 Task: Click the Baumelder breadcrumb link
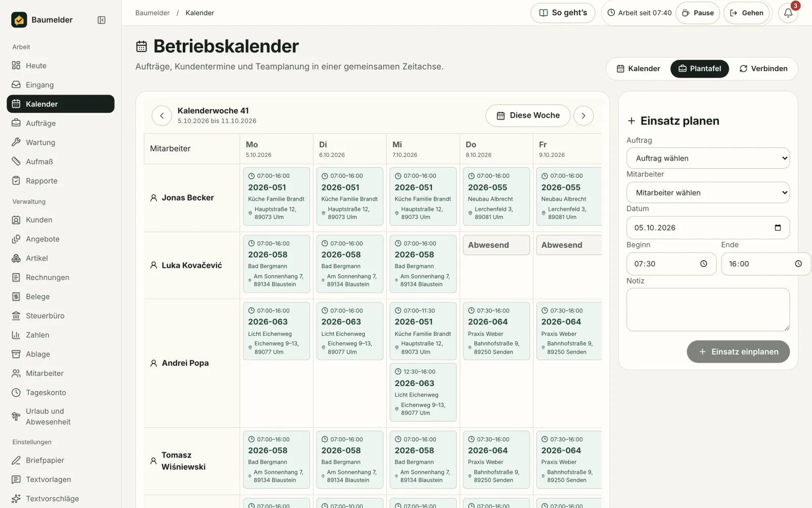pos(152,13)
